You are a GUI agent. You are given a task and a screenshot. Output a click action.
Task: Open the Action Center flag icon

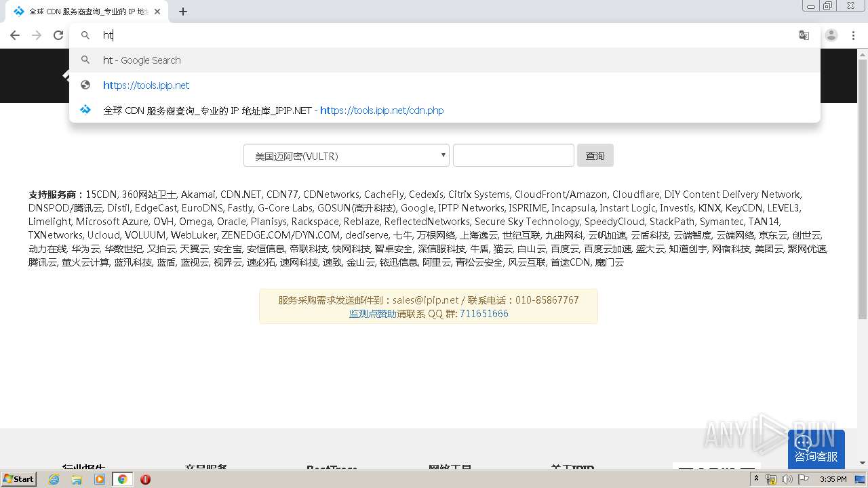click(x=804, y=479)
